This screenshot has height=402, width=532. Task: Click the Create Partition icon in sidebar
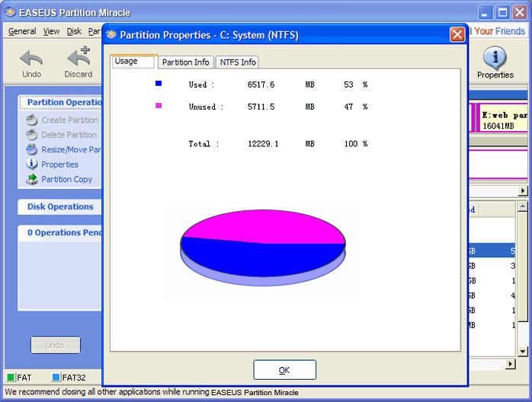(32, 120)
